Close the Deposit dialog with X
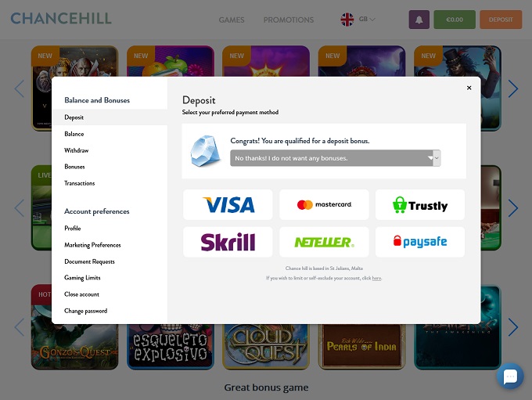The height and width of the screenshot is (400, 532). pos(469,88)
